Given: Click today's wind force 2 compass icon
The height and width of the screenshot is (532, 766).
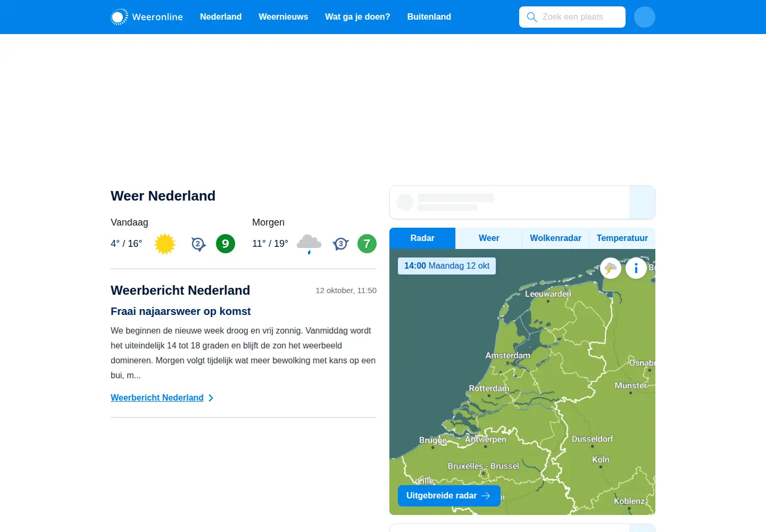Looking at the screenshot, I should click(198, 244).
